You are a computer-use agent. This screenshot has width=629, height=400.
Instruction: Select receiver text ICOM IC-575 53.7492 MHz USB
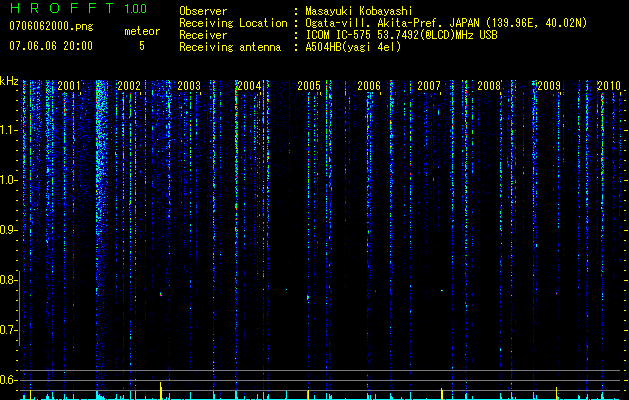(x=401, y=35)
